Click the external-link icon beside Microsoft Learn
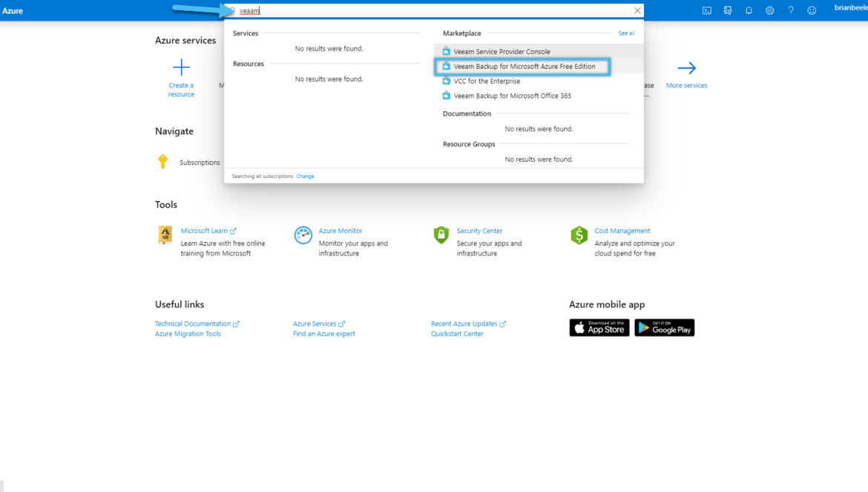This screenshot has width=868, height=492. (233, 231)
